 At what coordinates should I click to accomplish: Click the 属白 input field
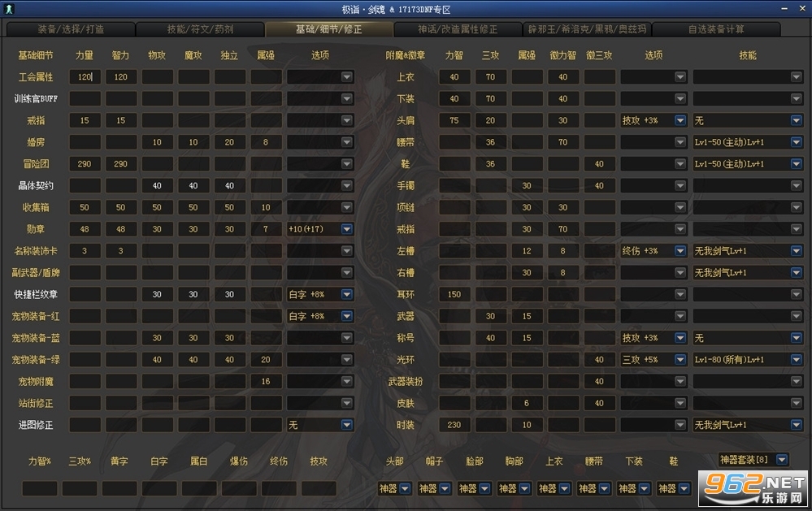199,488
